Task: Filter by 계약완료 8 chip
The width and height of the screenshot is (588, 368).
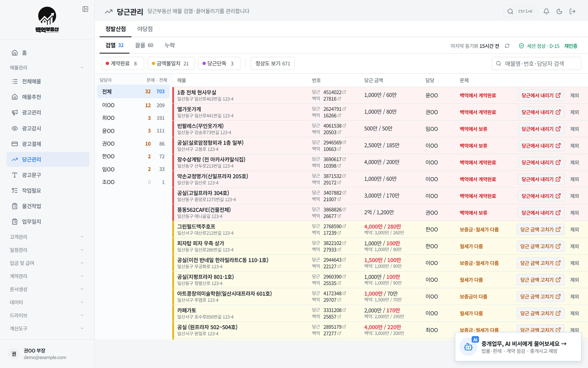Action: 122,64
